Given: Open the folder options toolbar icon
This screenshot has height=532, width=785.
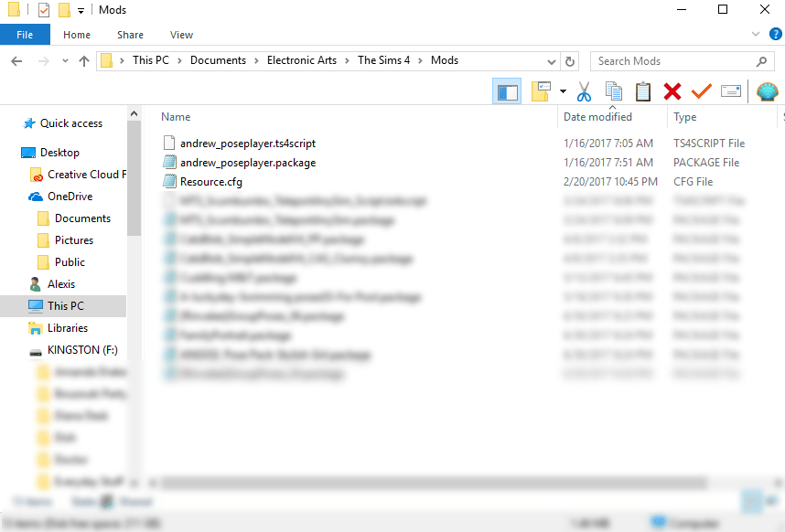Looking at the screenshot, I should point(541,91).
